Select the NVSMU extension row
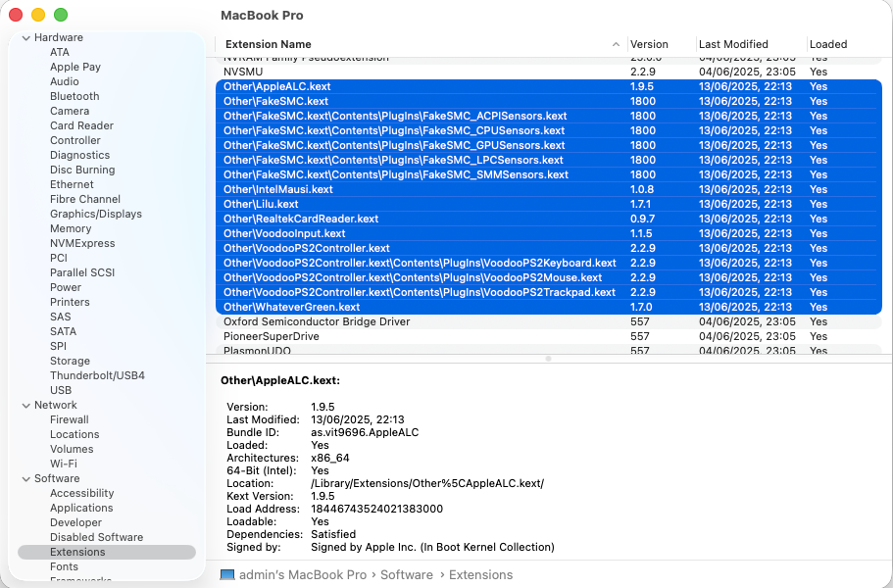The height and width of the screenshot is (588, 893). 549,72
